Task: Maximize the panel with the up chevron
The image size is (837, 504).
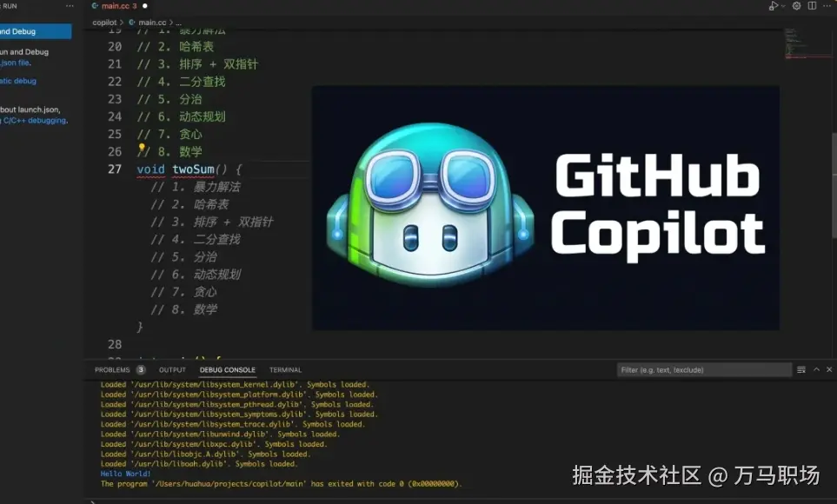Action: 816,369
